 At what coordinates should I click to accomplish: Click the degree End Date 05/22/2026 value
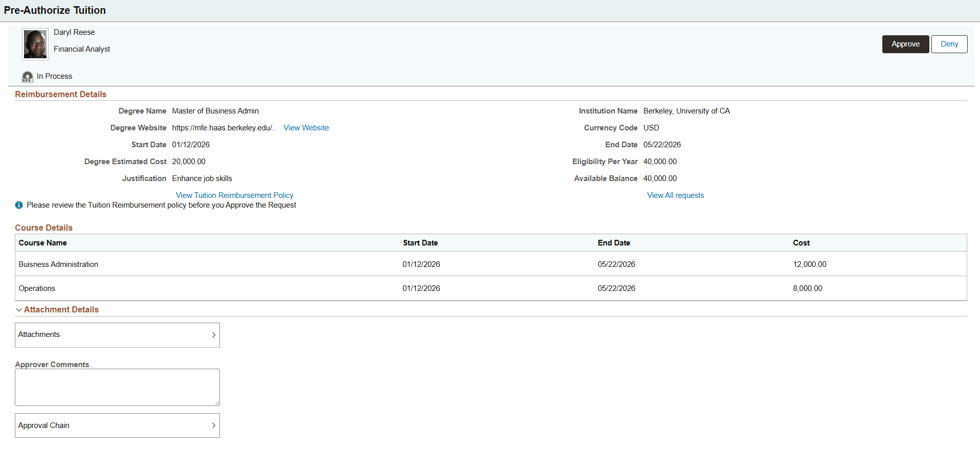click(662, 145)
